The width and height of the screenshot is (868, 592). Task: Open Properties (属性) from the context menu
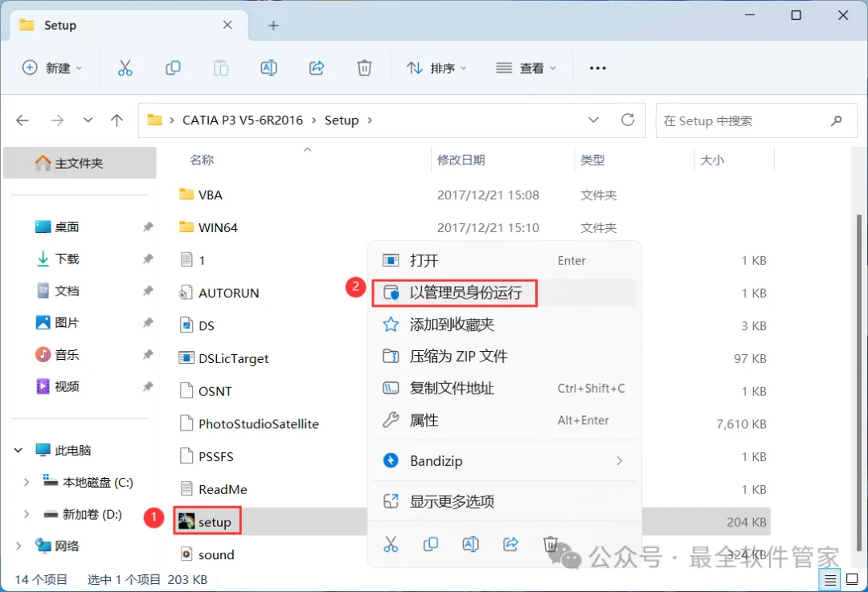coord(504,420)
